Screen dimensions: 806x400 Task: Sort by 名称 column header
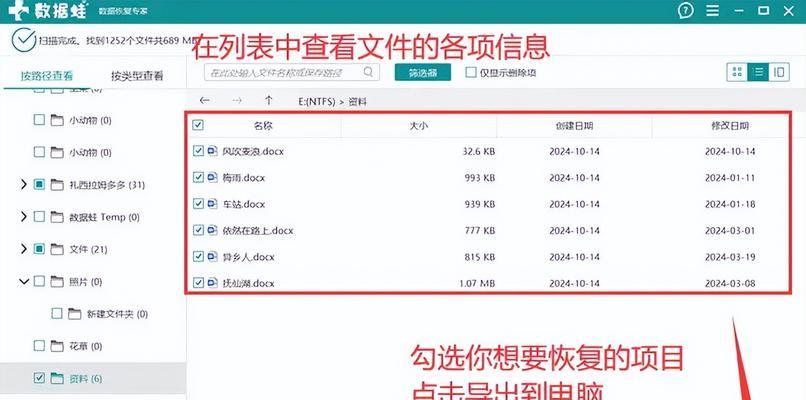263,125
